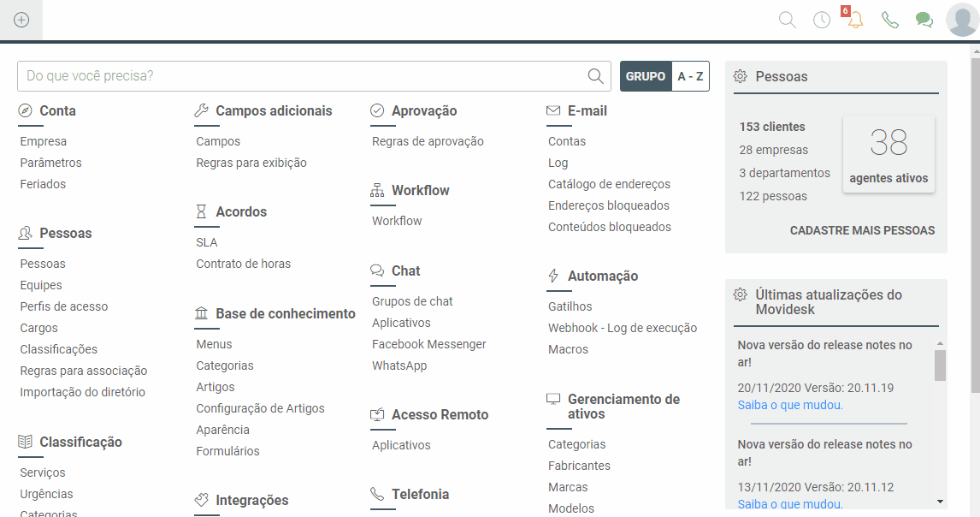The width and height of the screenshot is (980, 517).
Task: Open SLA under Acordos
Action: [x=207, y=242]
